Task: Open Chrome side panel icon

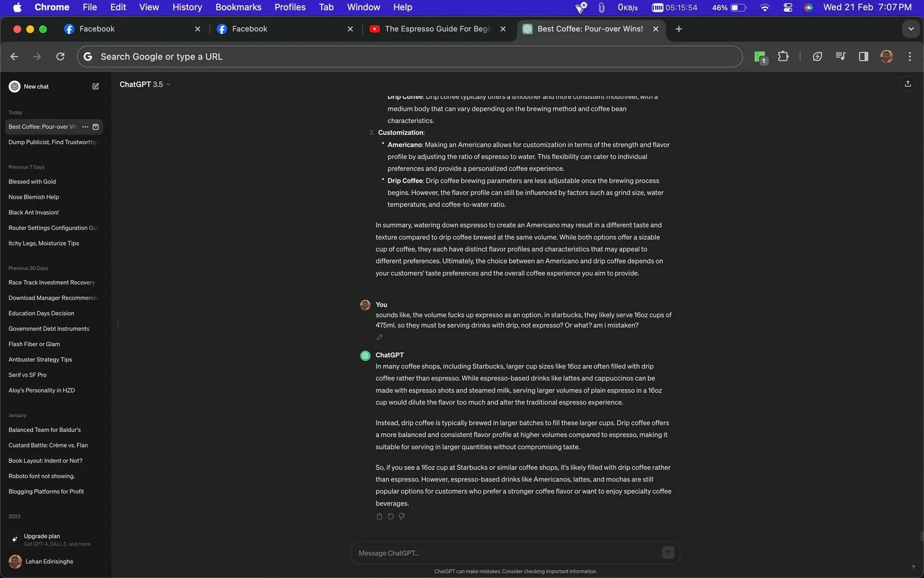Action: [863, 57]
